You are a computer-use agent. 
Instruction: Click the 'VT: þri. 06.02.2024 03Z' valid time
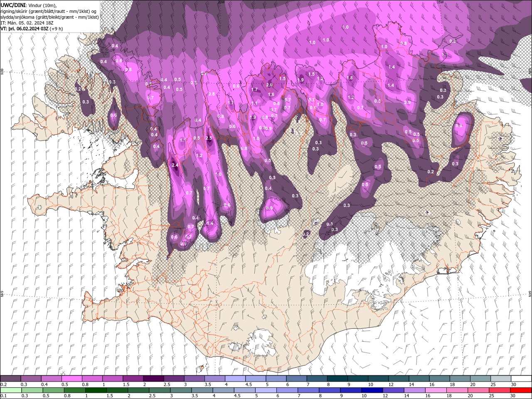pyautogui.click(x=24, y=29)
